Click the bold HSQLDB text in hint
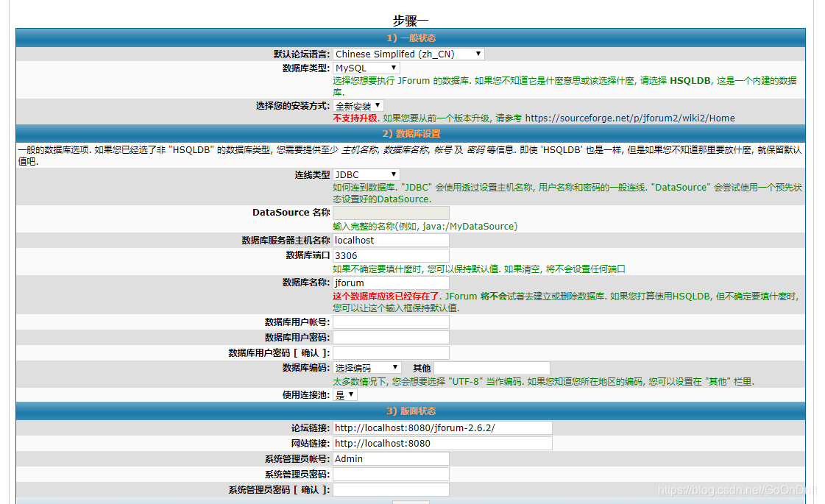The image size is (825, 504). point(690,81)
